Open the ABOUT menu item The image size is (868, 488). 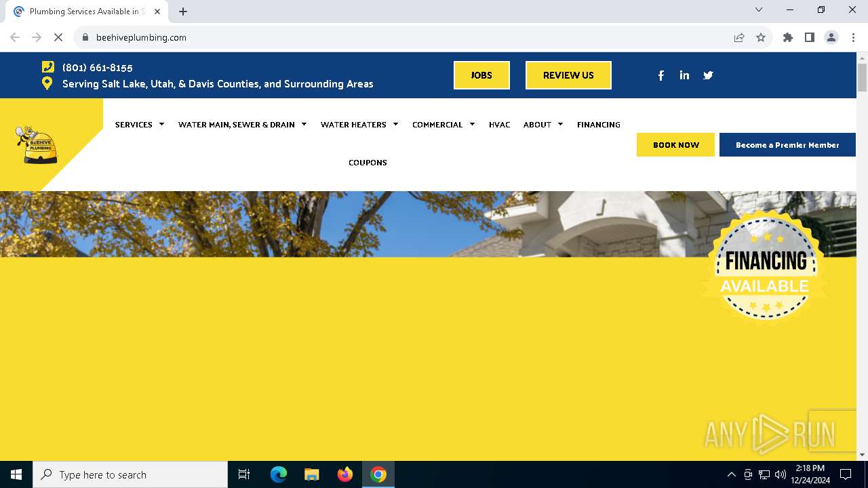coord(537,125)
